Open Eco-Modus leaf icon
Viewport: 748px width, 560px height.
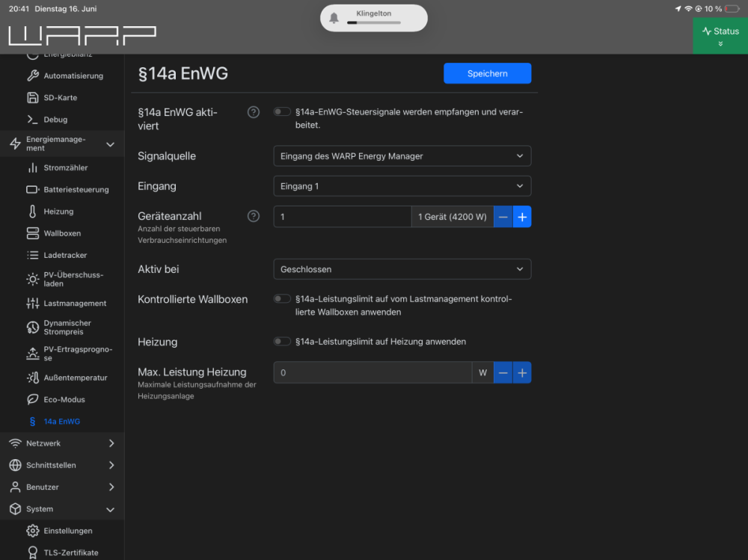click(32, 399)
